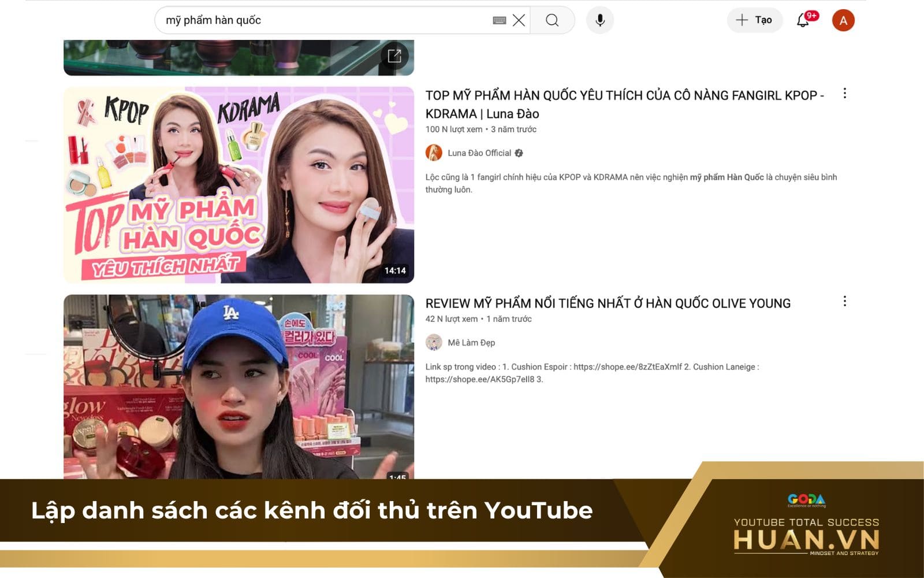Clear the search query with the X icon
The image size is (924, 578).
coord(519,20)
